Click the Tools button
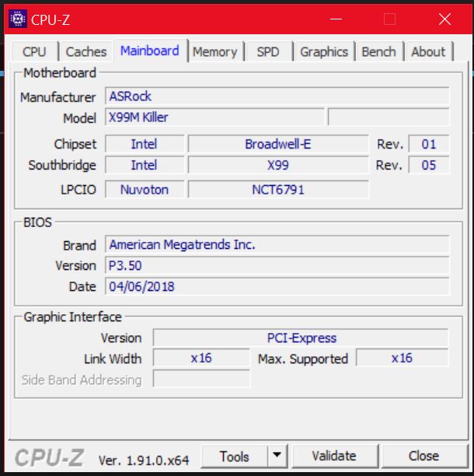Screen dimensions: 474x476 (x=235, y=457)
